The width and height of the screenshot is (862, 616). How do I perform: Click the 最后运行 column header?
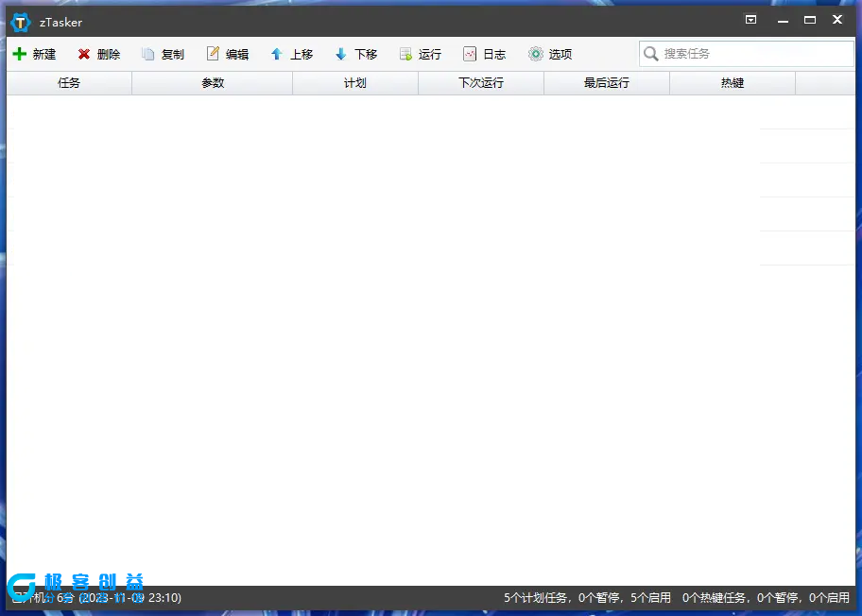point(606,83)
